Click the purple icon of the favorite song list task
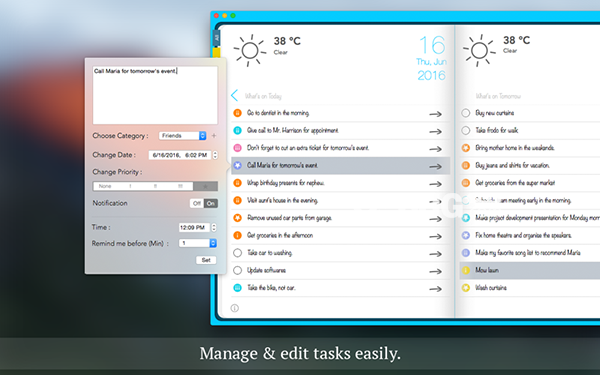Screen dimensions: 600x375 point(466,253)
